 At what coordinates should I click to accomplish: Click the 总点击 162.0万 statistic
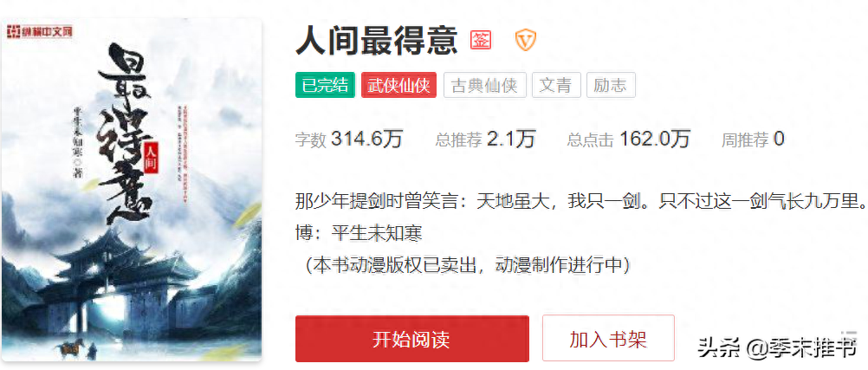(x=628, y=139)
